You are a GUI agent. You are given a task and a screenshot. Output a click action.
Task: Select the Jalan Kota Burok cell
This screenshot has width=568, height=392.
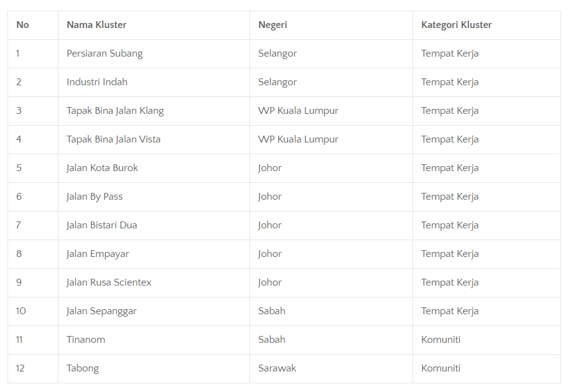point(102,168)
